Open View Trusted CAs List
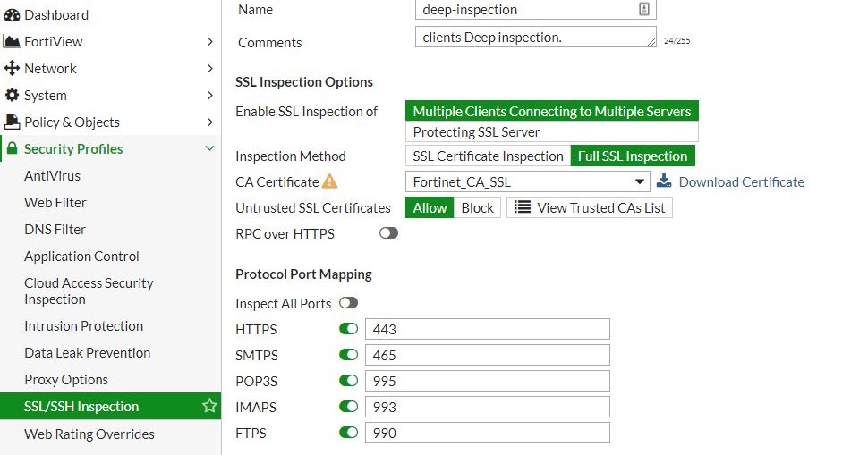Image resolution: width=868 pixels, height=455 pixels. point(590,207)
